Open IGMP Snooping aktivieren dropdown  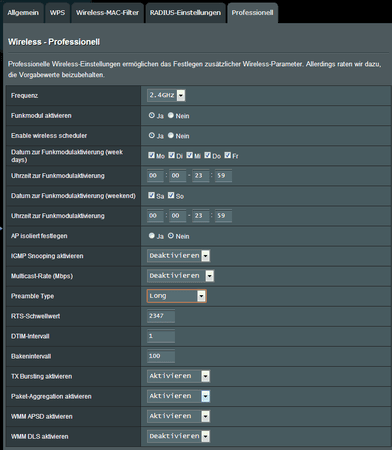click(178, 256)
